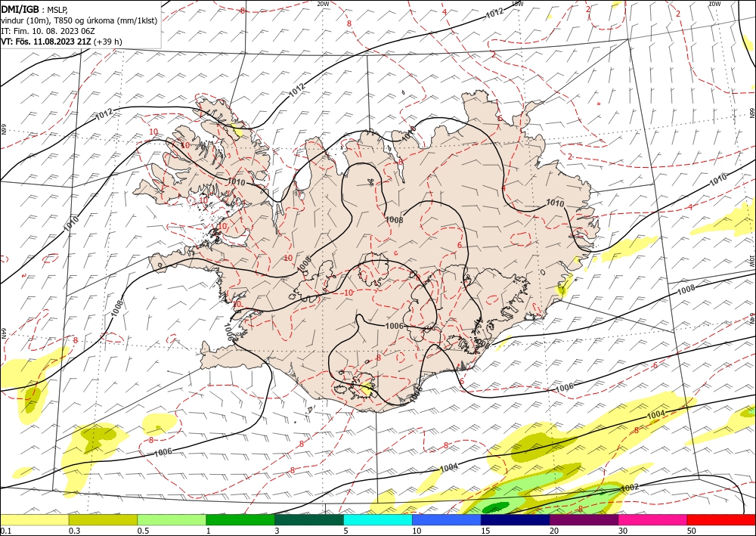
Task: Choose the navy 15–20 legend swatch
Action: (x=516, y=519)
